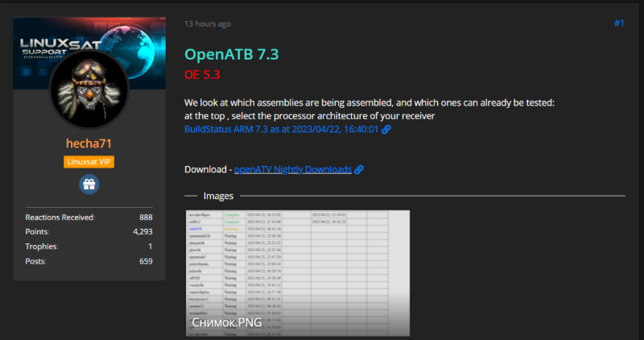Click sentence 'at the top, select the processor...'
Image resolution: width=644 pixels, height=340 pixels.
click(x=309, y=116)
